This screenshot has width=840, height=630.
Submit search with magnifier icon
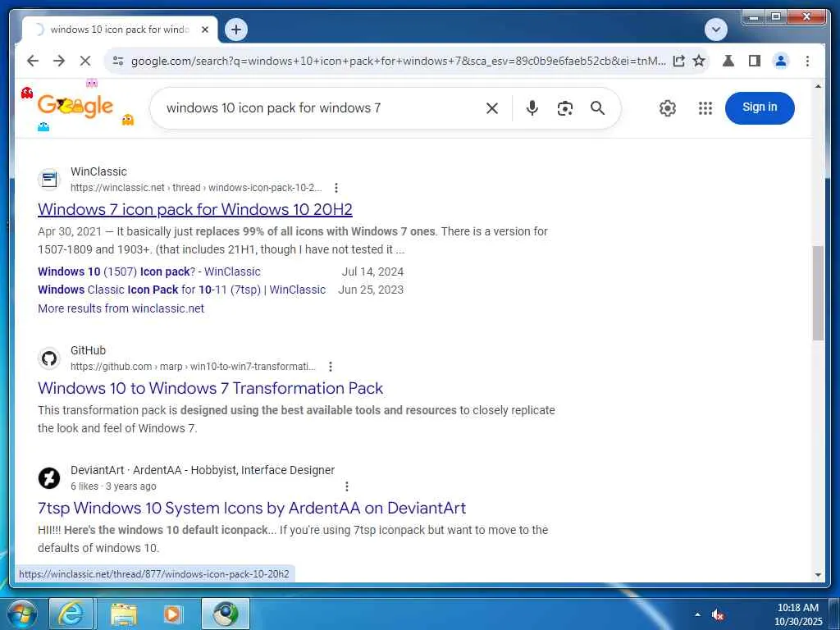coord(597,108)
